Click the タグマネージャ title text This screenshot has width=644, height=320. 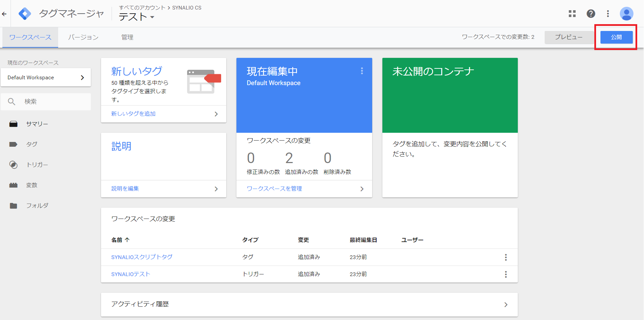[71, 14]
